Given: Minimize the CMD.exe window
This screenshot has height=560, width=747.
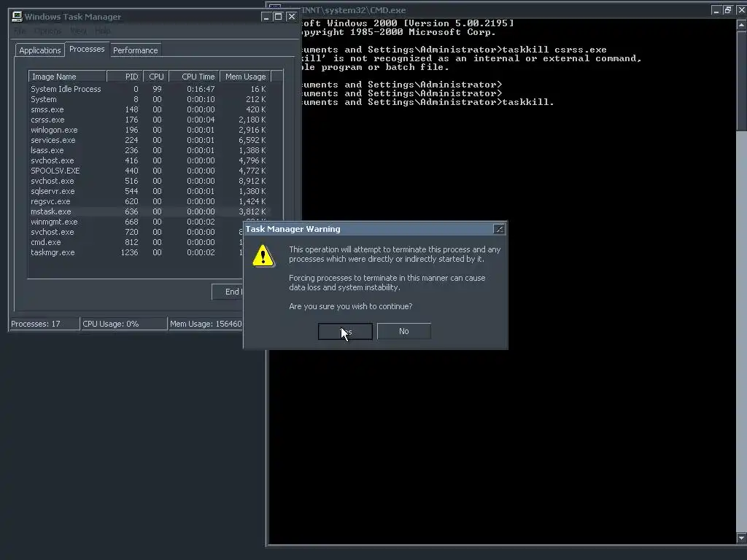Looking at the screenshot, I should tap(716, 10).
